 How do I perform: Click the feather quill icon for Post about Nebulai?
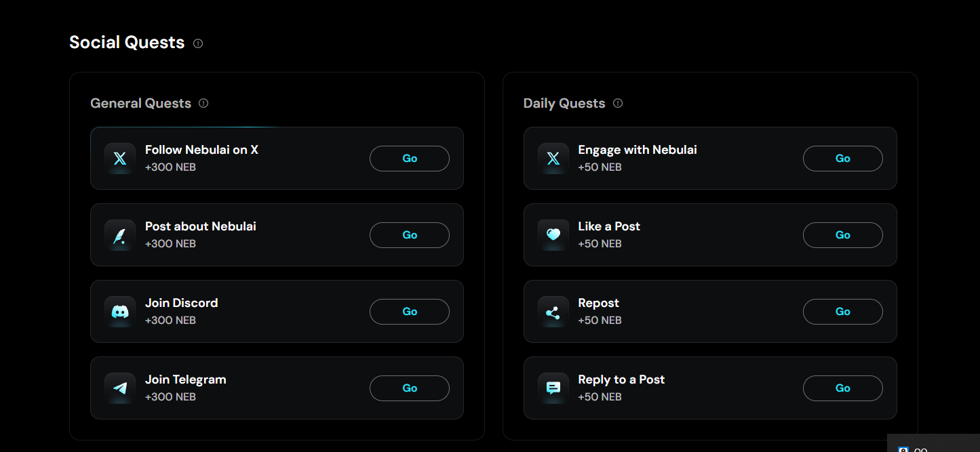pos(120,235)
